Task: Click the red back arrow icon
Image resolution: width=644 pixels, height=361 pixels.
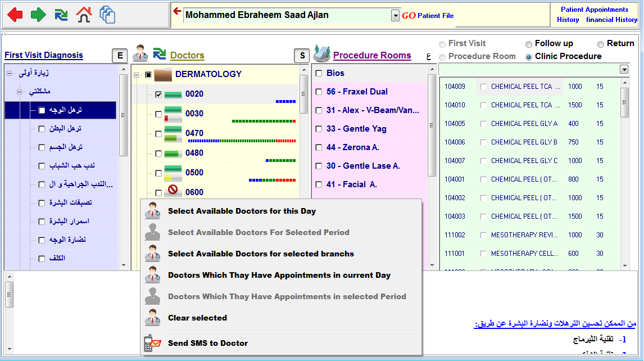Action: pos(15,15)
